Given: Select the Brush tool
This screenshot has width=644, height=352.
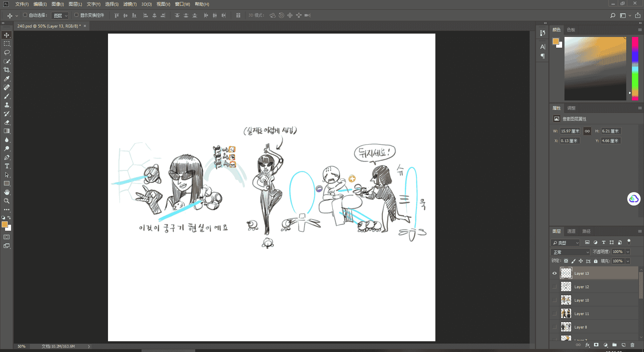Looking at the screenshot, I should (7, 96).
